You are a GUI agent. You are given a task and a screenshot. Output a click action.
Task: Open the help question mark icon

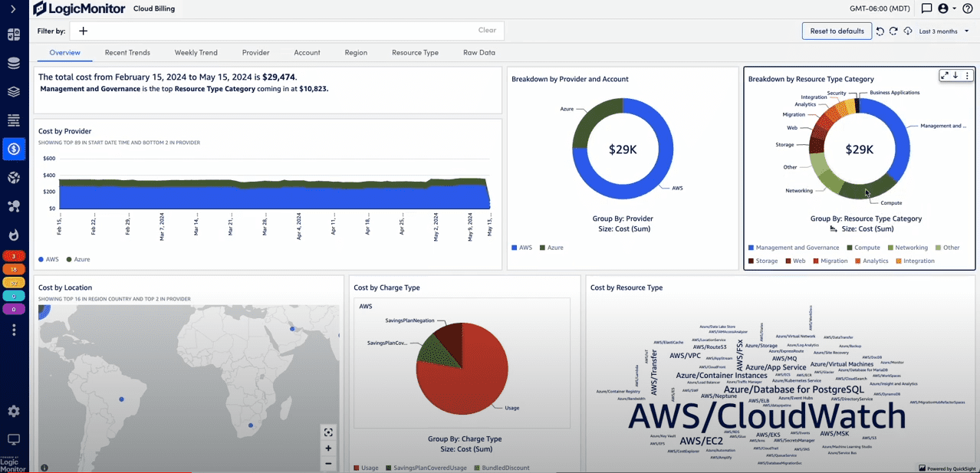(x=968, y=9)
